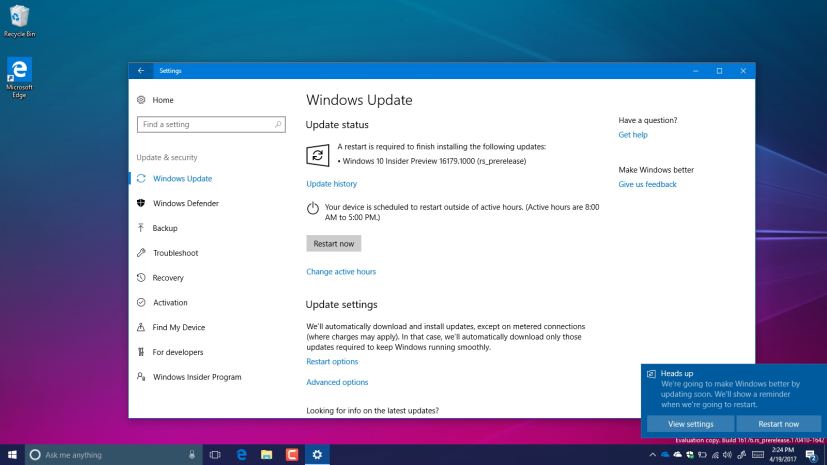Open the Windows Start menu
827x465 pixels.
point(12,454)
